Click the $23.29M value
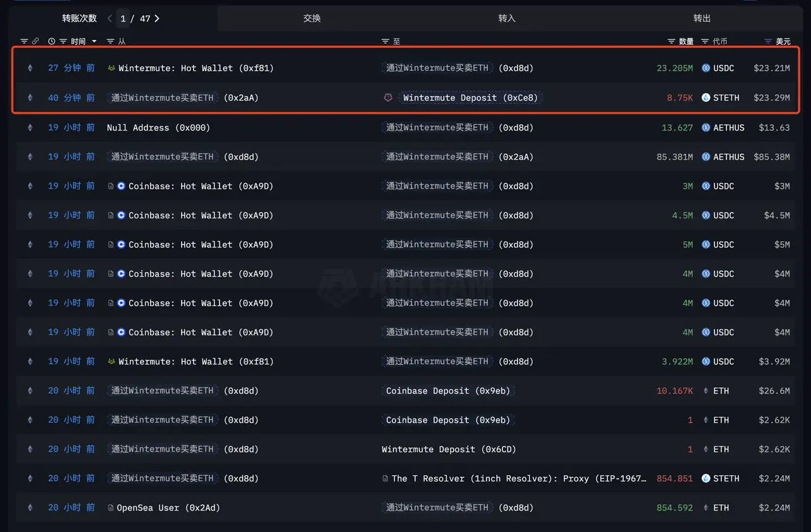 772,98
